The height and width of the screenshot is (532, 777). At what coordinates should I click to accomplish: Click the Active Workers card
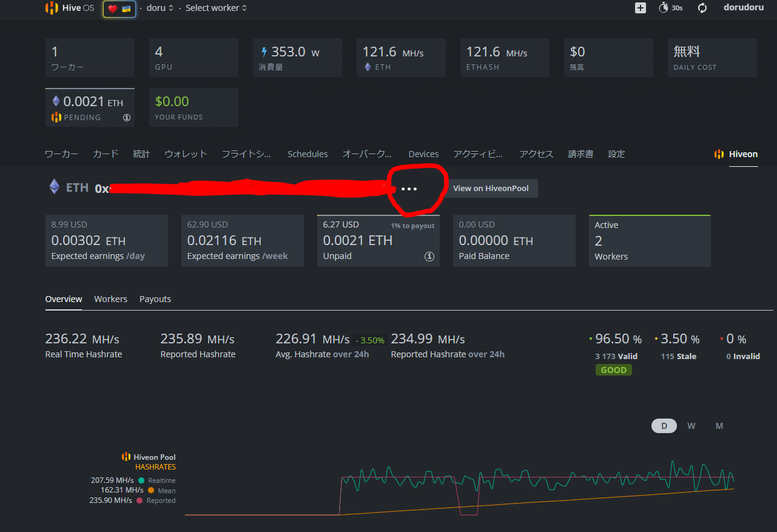[x=650, y=241]
